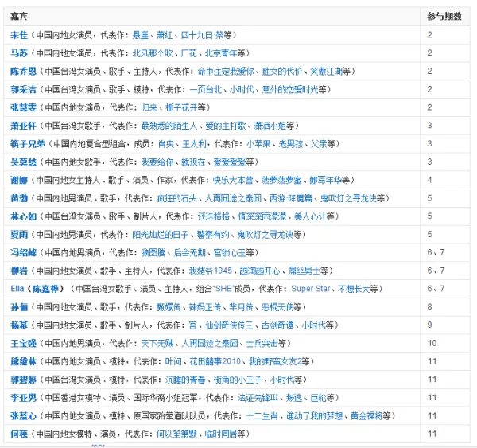Follow the 肖央 member link
477x448 pixels.
(166, 144)
